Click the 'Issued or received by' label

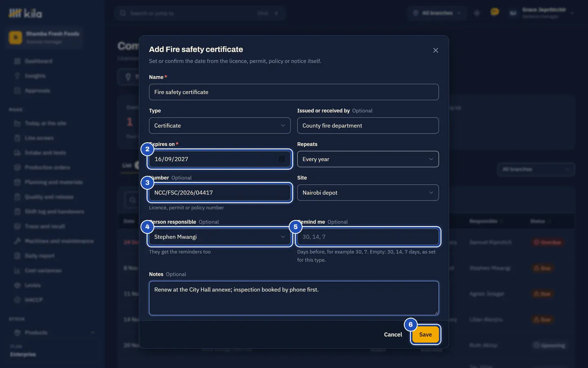tap(323, 111)
